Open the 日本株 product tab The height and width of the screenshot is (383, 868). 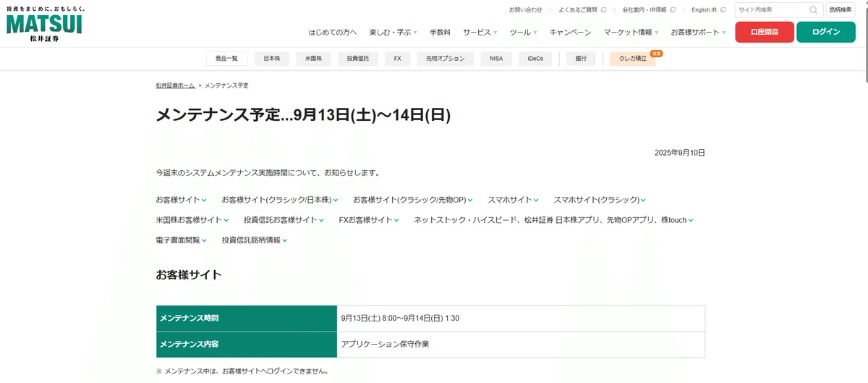tap(272, 59)
